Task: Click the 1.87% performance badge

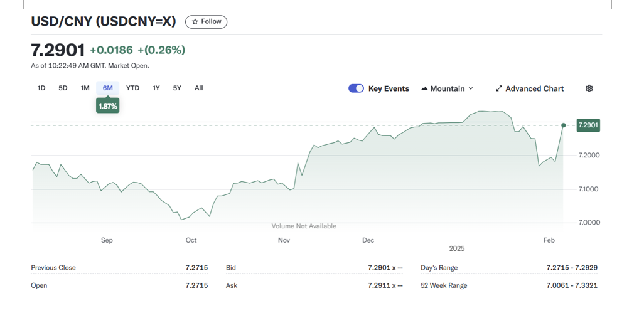Action: tap(108, 107)
